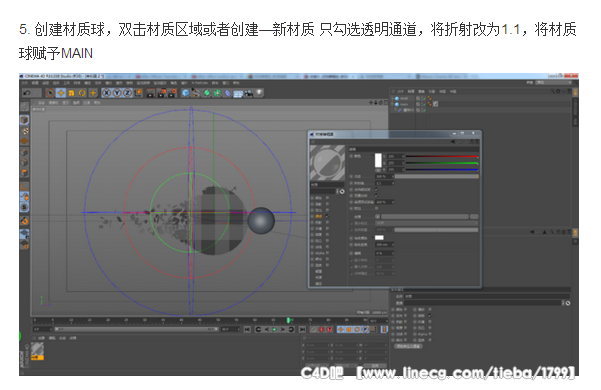Toggle the X axis lock icon

(x=107, y=93)
